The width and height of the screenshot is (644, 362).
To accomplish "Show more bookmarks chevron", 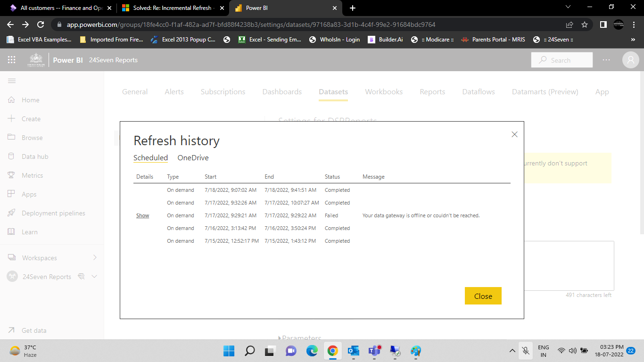I will pyautogui.click(x=633, y=40).
